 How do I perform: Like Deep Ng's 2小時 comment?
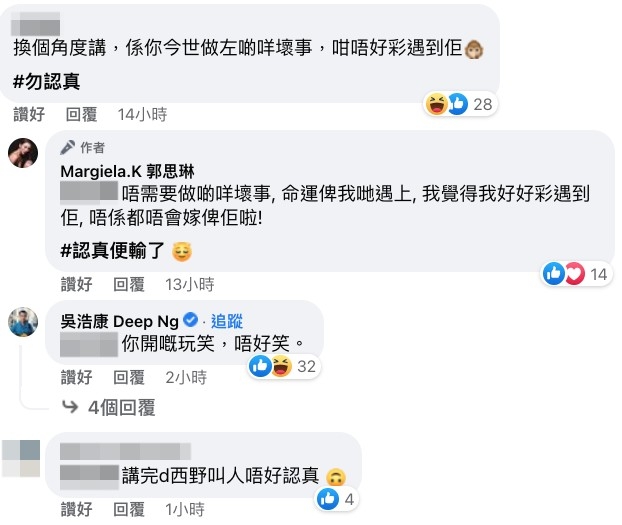tap(76, 377)
